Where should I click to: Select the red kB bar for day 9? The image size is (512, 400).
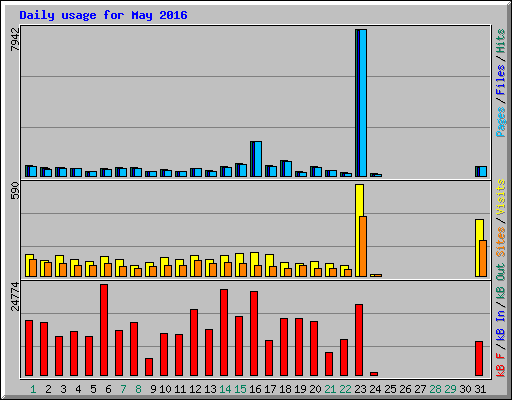[x=149, y=367]
